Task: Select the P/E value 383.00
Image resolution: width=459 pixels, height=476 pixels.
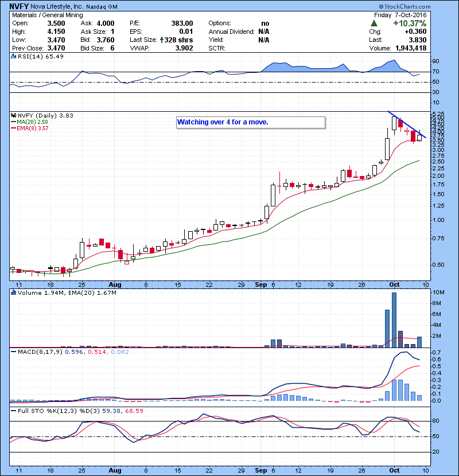Action: 182,24
